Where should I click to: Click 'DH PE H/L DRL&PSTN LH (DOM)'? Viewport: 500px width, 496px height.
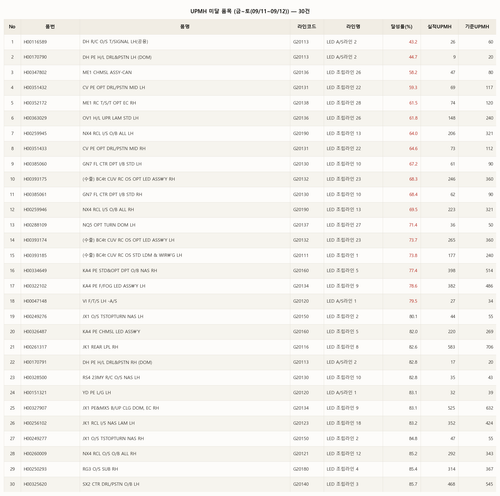coord(117,57)
